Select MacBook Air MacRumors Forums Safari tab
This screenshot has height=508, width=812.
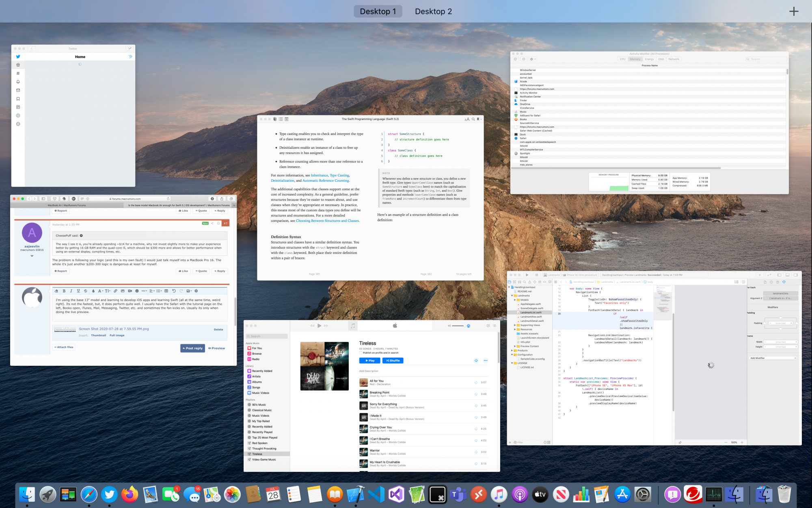pyautogui.click(x=67, y=205)
